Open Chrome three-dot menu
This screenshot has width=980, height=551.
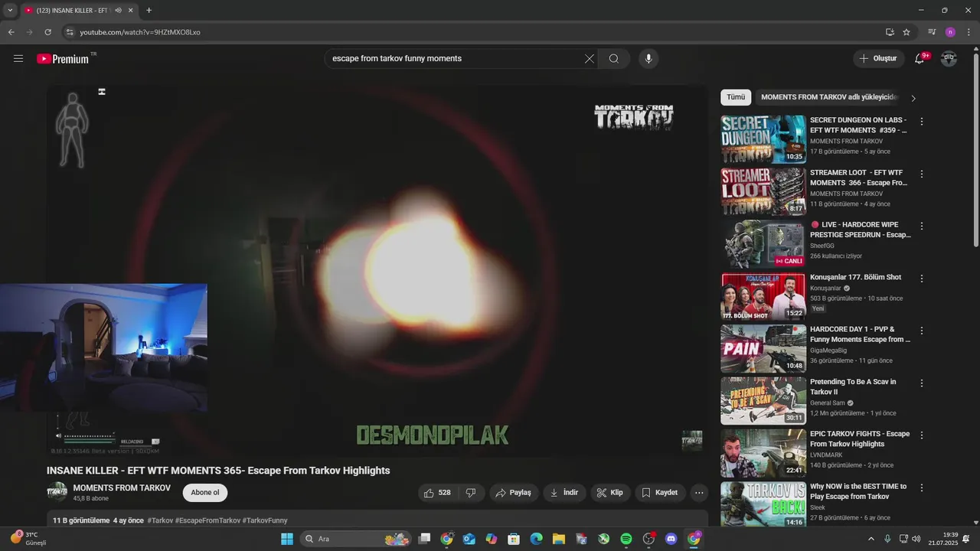pos(968,32)
